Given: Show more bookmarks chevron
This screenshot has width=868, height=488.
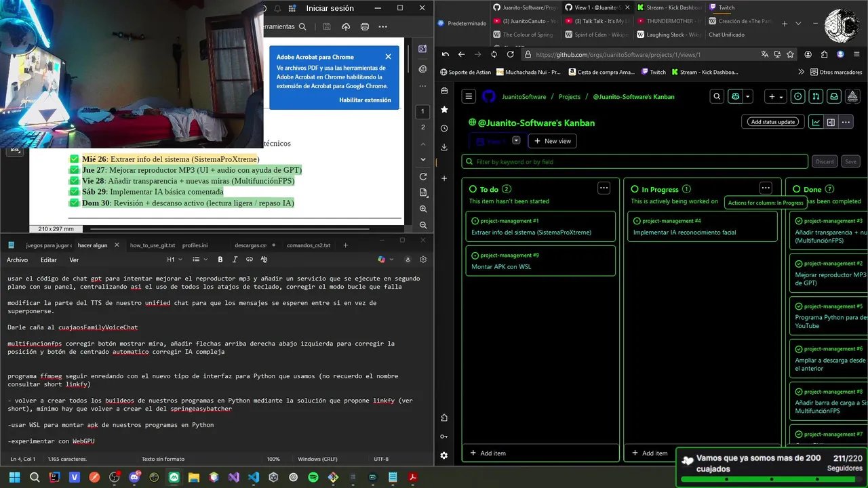Looking at the screenshot, I should point(801,72).
